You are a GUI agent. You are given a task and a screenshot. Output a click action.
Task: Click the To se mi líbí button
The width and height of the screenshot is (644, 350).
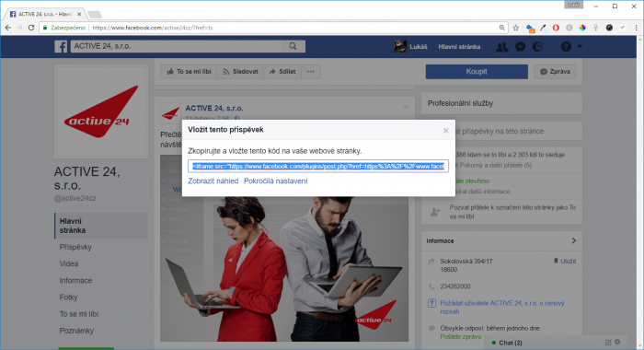coord(189,72)
